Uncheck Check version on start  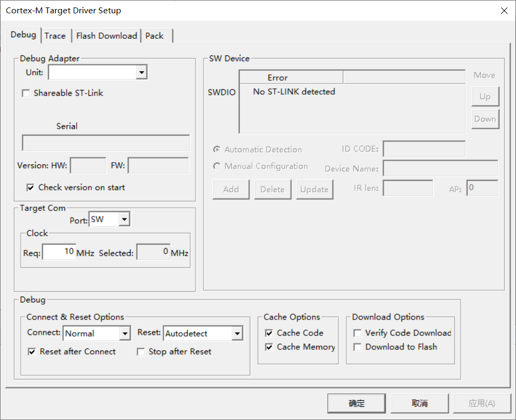pos(31,187)
